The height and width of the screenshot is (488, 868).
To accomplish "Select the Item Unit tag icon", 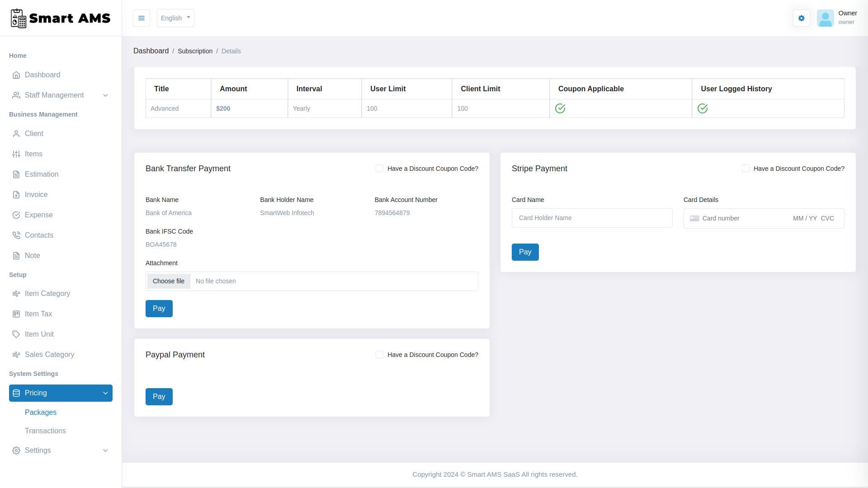I will 16,334.
